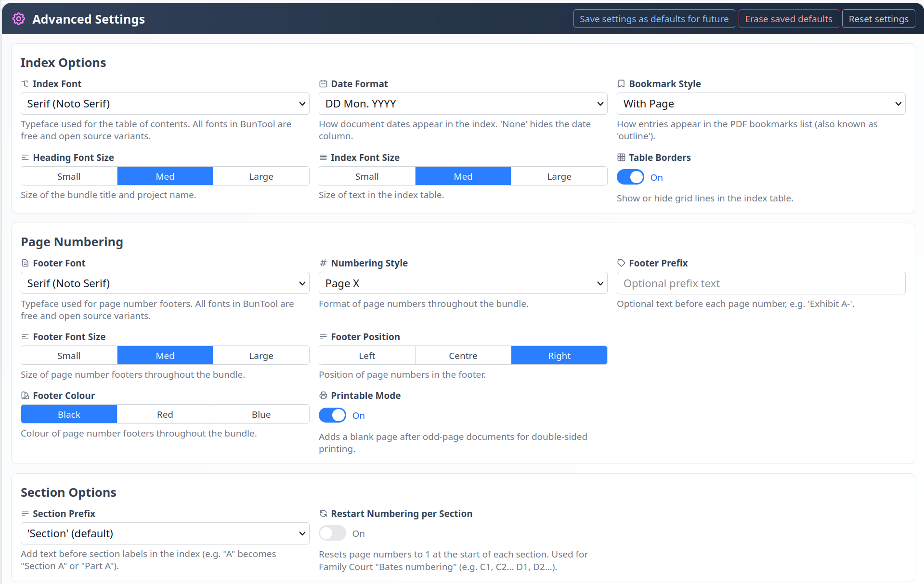Turn off the Printable Mode switch

(332, 415)
